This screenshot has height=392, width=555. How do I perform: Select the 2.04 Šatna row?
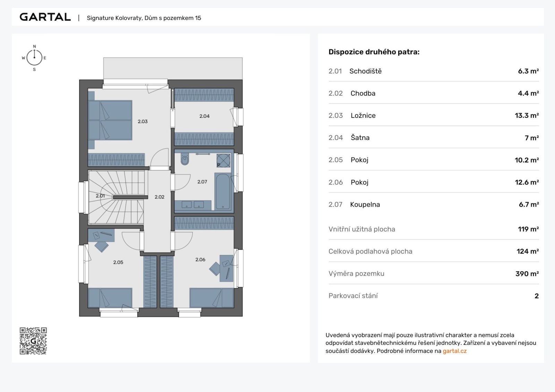pyautogui.click(x=433, y=138)
